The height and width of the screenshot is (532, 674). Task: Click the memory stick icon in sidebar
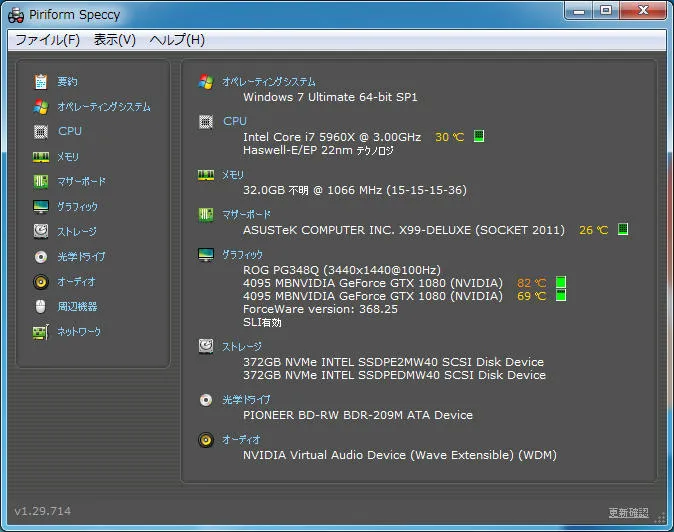(41, 157)
